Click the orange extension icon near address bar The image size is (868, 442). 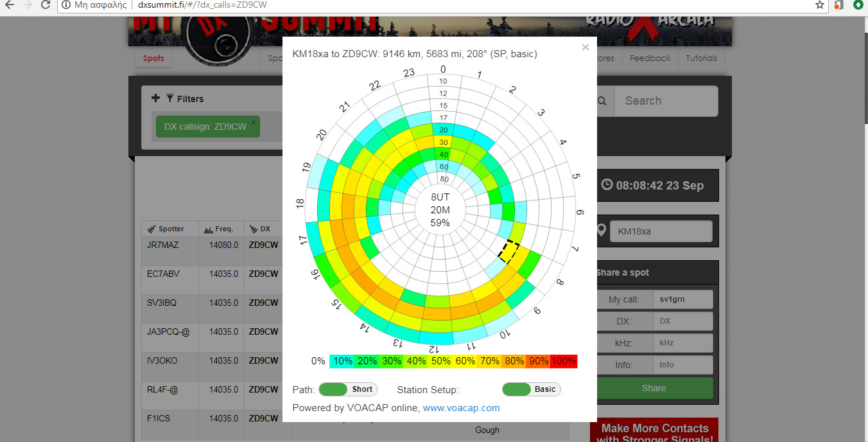(x=838, y=6)
